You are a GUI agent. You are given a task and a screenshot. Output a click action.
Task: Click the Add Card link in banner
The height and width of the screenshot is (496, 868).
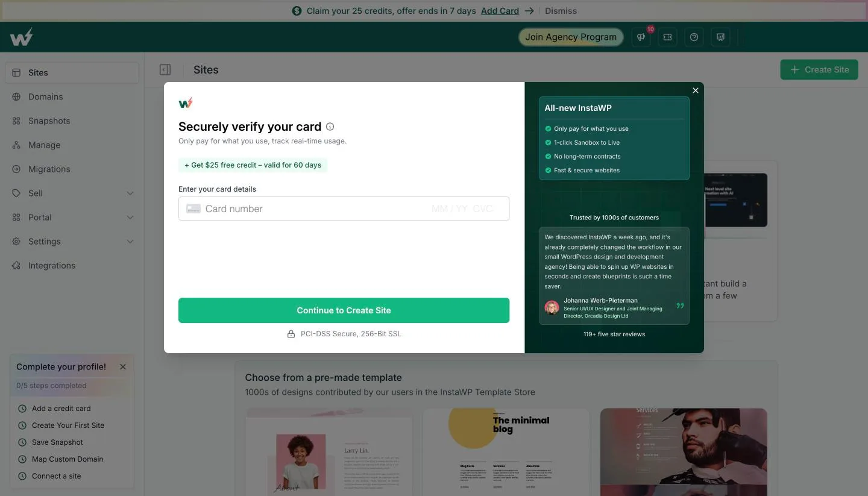500,11
